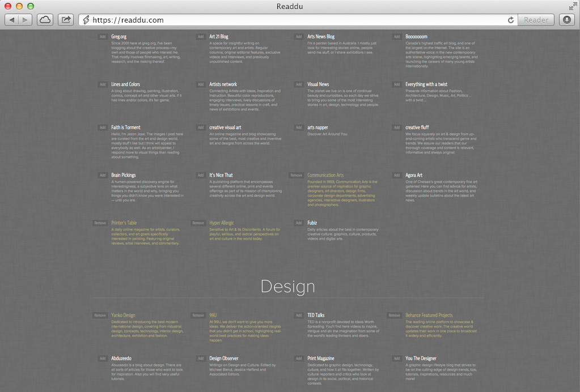Add the It's Nice That feed

pos(201,175)
